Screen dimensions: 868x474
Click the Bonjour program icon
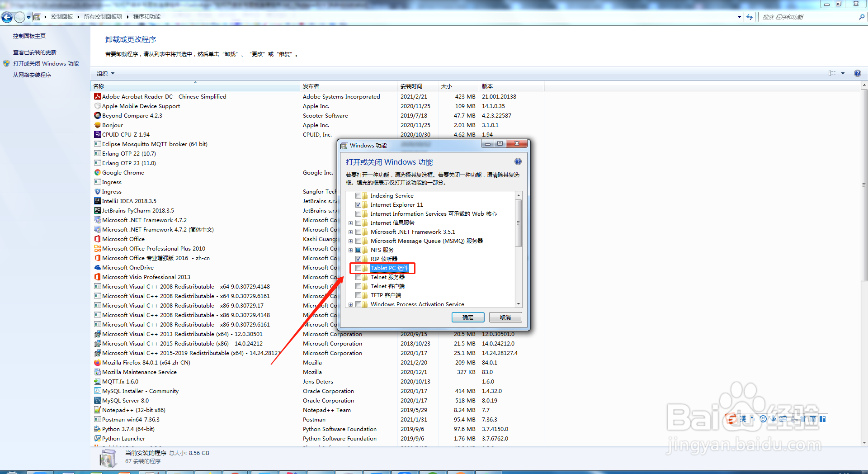point(97,125)
